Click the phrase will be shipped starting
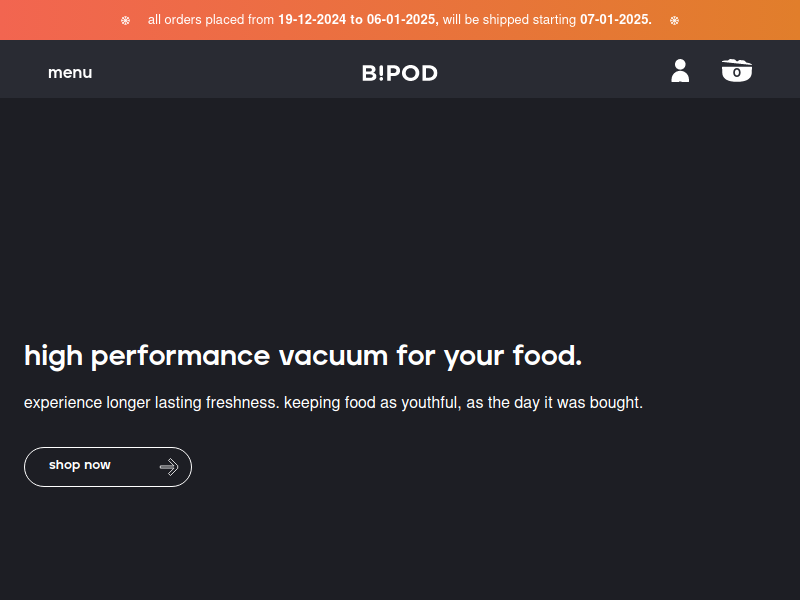The width and height of the screenshot is (800, 600). 509,20
